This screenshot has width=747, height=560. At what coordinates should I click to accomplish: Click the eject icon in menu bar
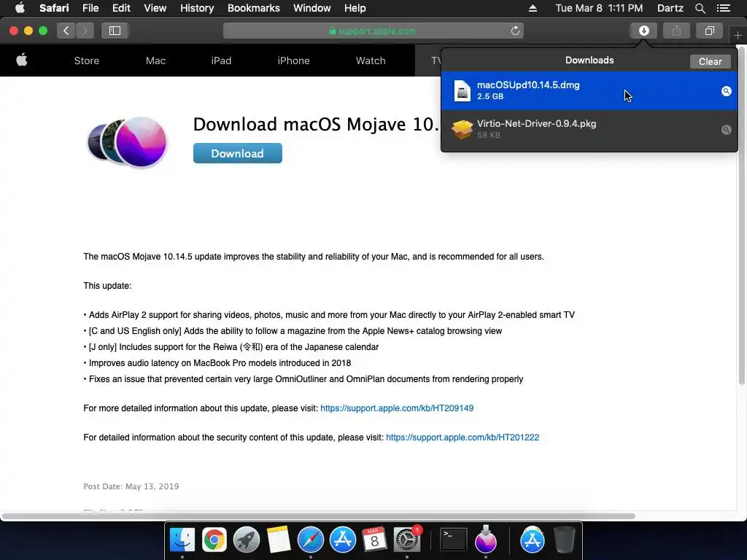pyautogui.click(x=533, y=8)
